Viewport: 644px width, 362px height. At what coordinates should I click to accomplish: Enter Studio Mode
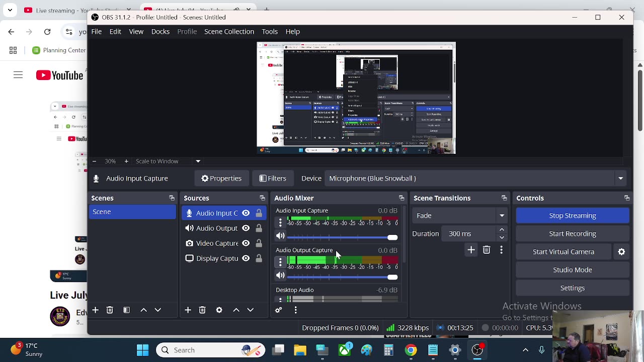[573, 270]
